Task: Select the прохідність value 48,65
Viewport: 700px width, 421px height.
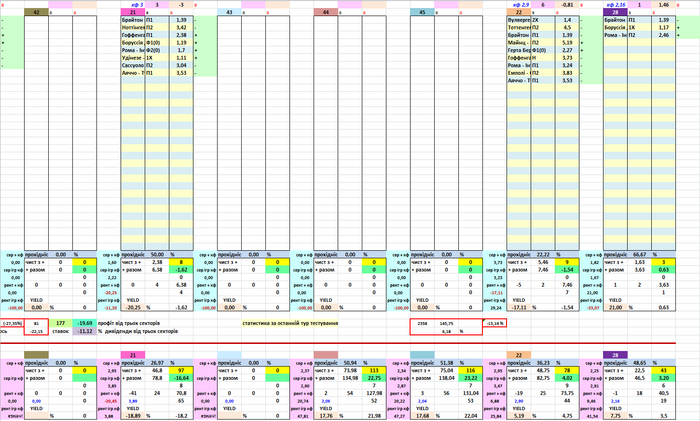Action: click(x=639, y=363)
